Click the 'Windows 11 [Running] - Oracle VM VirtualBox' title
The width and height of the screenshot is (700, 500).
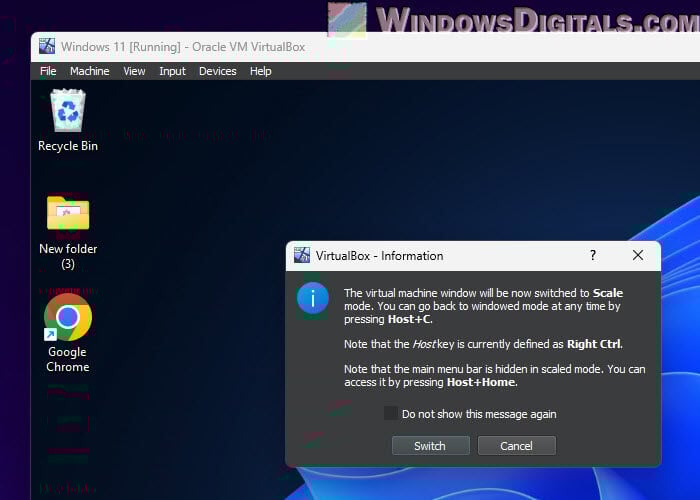(x=183, y=47)
